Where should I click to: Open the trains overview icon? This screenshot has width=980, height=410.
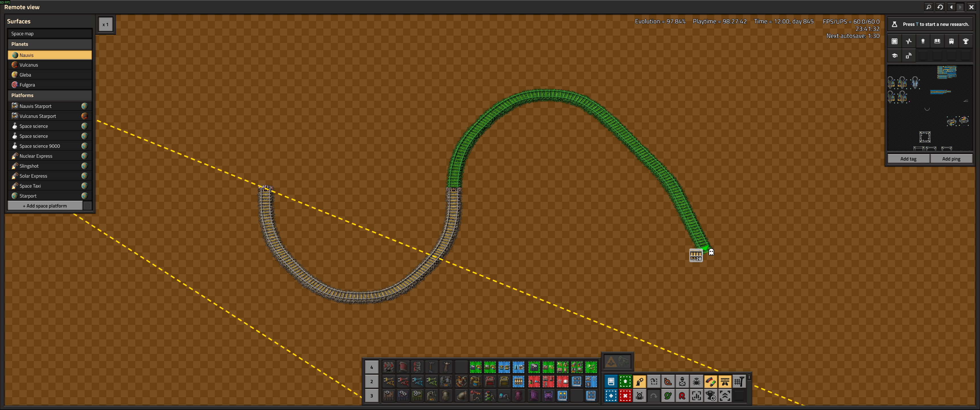coord(951,41)
